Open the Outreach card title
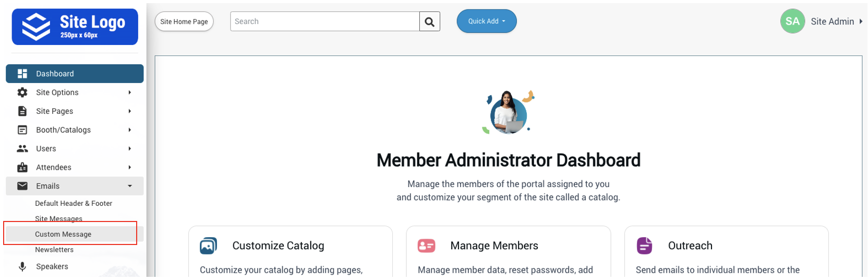This screenshot has height=280, width=868. (690, 246)
